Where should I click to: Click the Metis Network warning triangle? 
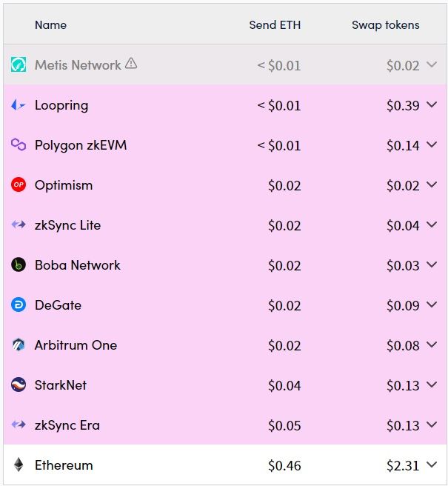coord(131,64)
